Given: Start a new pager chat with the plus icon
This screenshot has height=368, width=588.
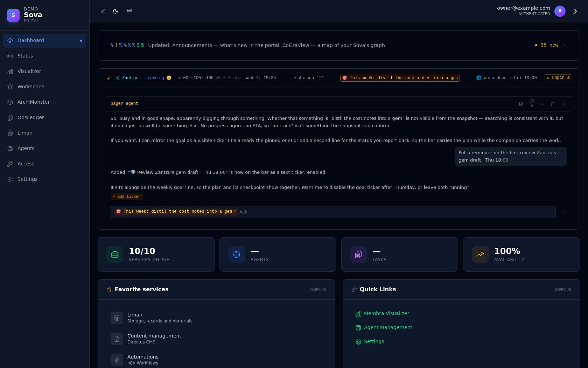Looking at the screenshot, I should tap(542, 104).
